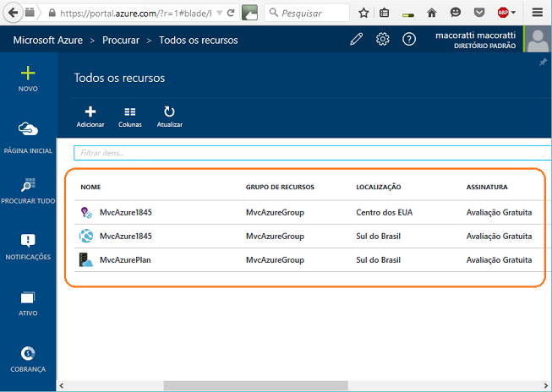Click the smiley chat browser icon
Screen dimensions: 552x392
(456, 13)
